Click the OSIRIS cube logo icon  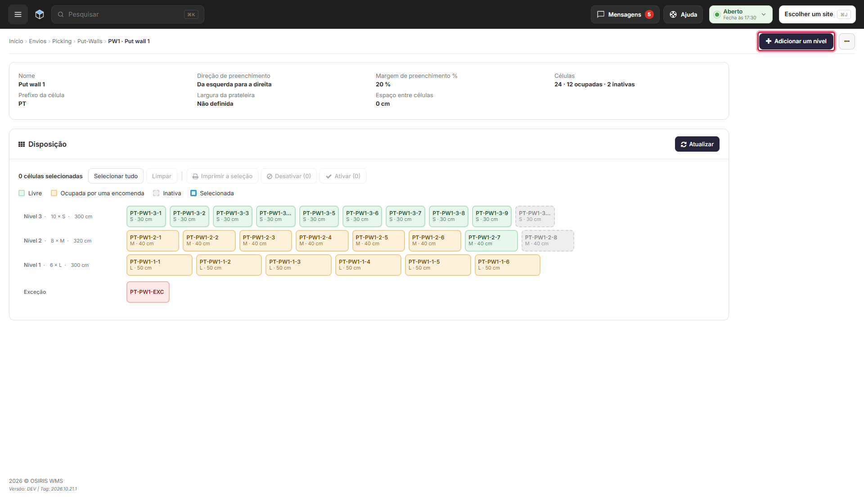click(x=40, y=14)
